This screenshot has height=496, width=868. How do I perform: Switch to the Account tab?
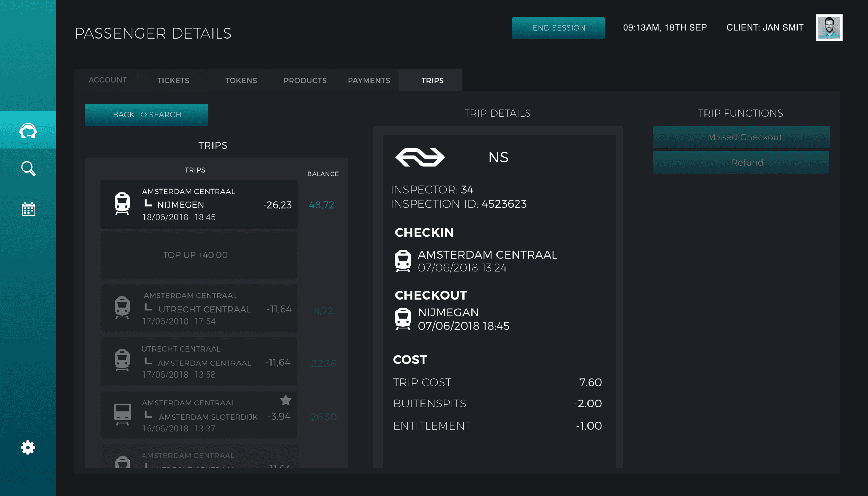pyautogui.click(x=107, y=80)
